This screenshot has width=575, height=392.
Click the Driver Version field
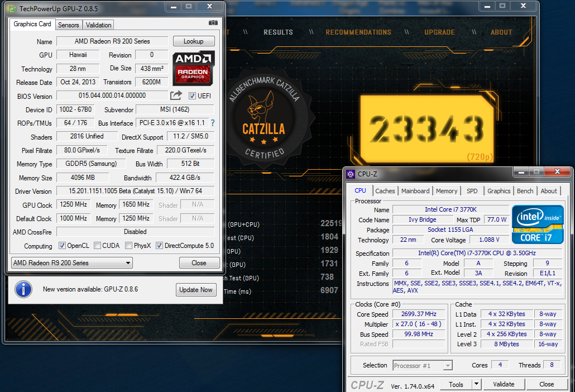coord(135,191)
